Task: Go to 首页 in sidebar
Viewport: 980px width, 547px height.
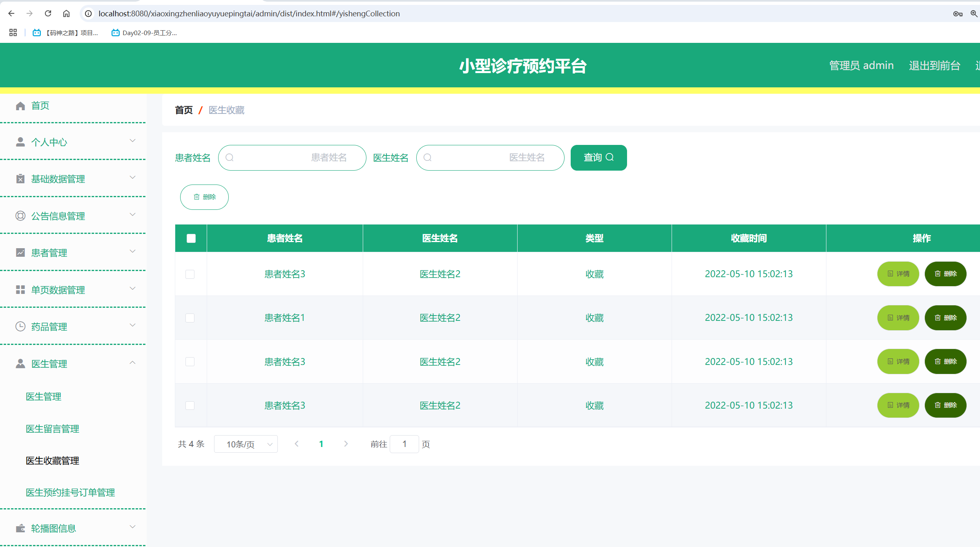Action: (40, 106)
